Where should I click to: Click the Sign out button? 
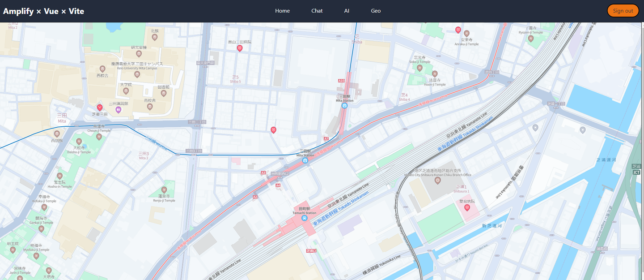click(623, 11)
